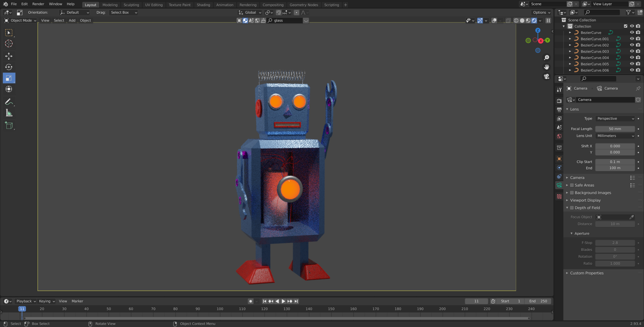Select the Move tool in the toolbar
Viewport: 644px width, 327px height.
pyautogui.click(x=9, y=56)
